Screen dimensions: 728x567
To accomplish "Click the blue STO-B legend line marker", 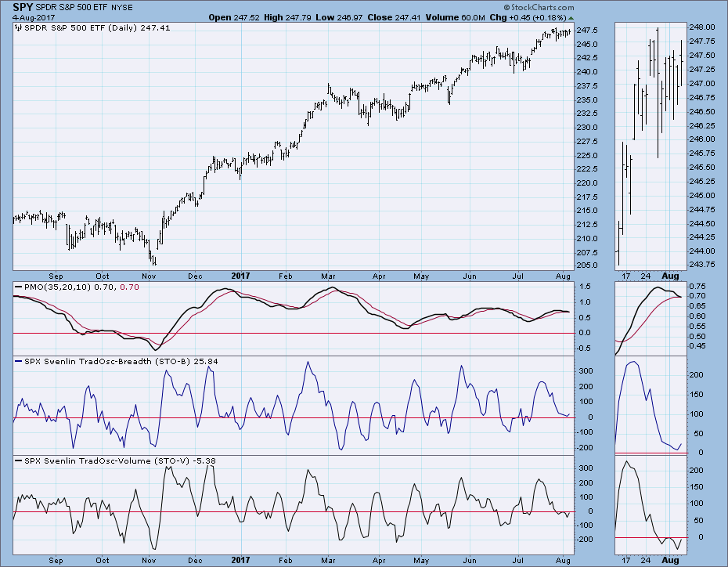I will tap(19, 361).
